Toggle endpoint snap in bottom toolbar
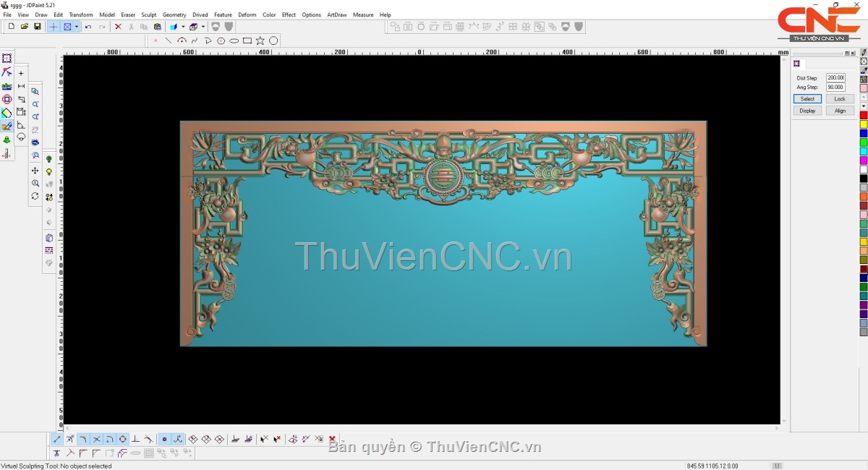The width and height of the screenshot is (868, 470). click(57, 440)
